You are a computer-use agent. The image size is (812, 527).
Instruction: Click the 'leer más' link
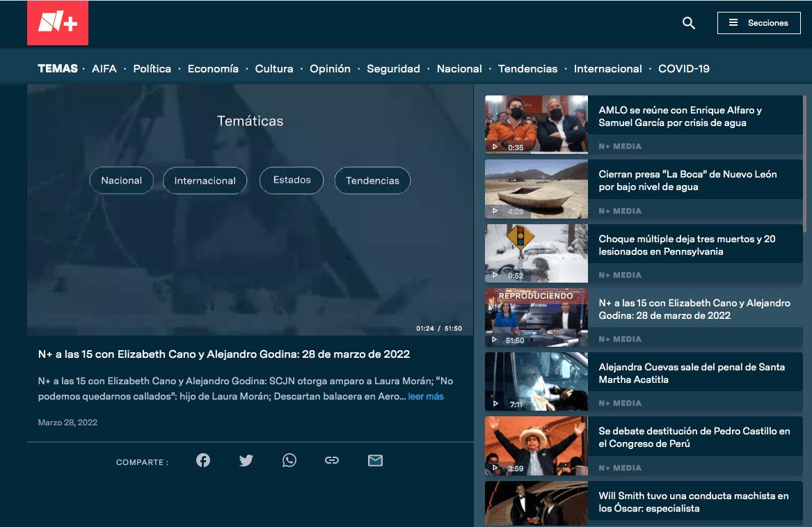[x=426, y=396]
